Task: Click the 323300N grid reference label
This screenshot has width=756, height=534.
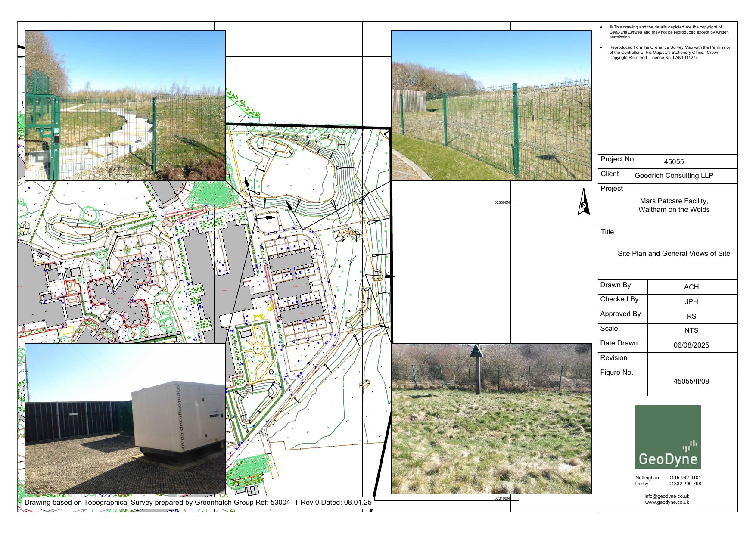Action: click(x=502, y=202)
